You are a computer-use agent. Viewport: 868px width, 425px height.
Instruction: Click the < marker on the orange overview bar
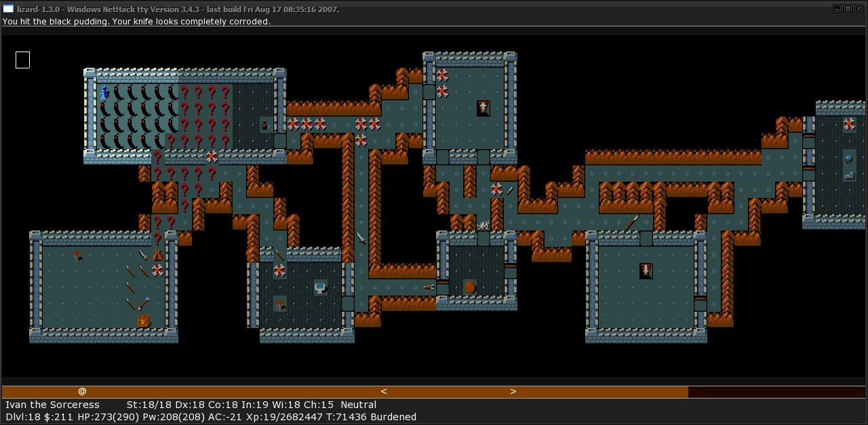(x=384, y=391)
